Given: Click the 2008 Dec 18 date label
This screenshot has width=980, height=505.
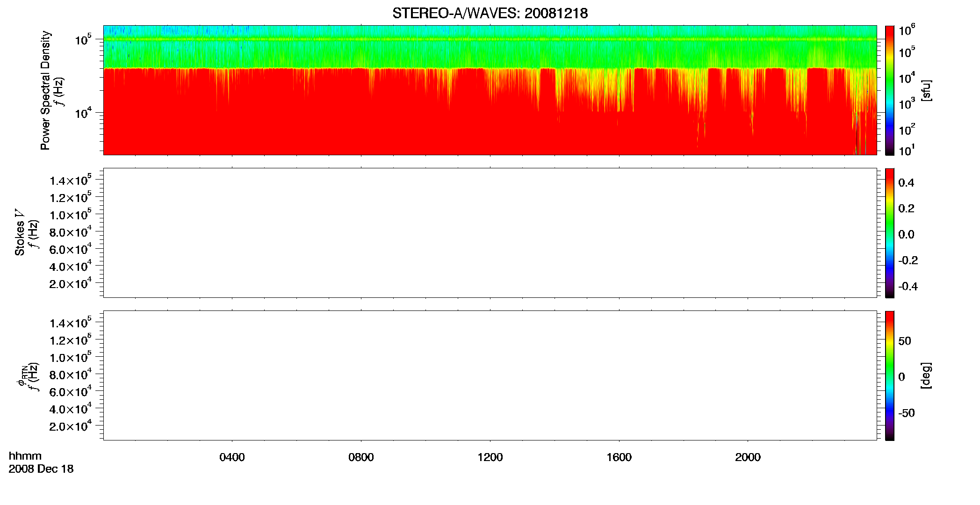Looking at the screenshot, I should pyautogui.click(x=41, y=469).
